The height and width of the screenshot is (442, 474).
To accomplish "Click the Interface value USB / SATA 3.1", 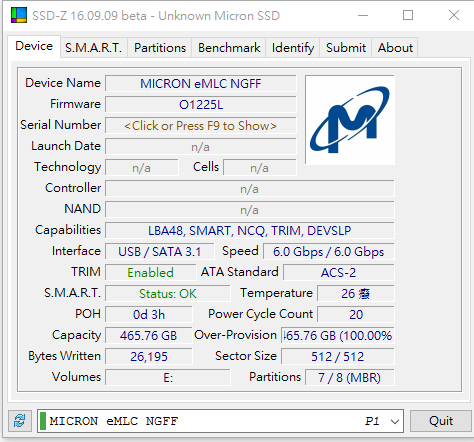I will tap(160, 252).
